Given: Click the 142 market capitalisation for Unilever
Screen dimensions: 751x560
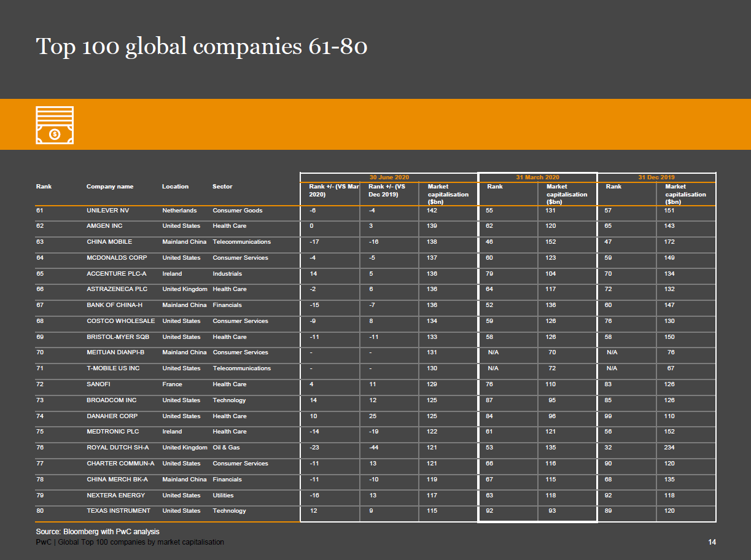Looking at the screenshot, I should (x=432, y=211).
